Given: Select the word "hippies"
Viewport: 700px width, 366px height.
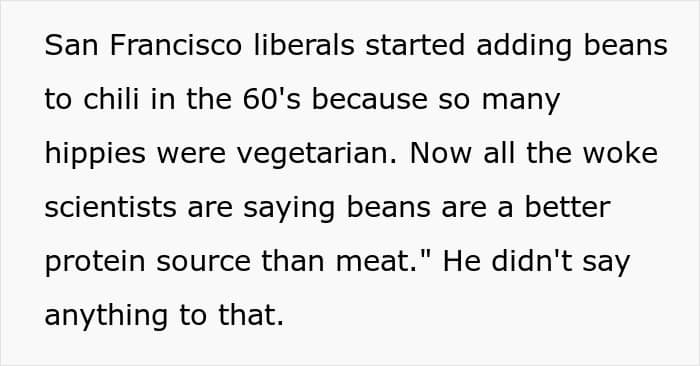Looking at the screenshot, I should tap(95, 155).
